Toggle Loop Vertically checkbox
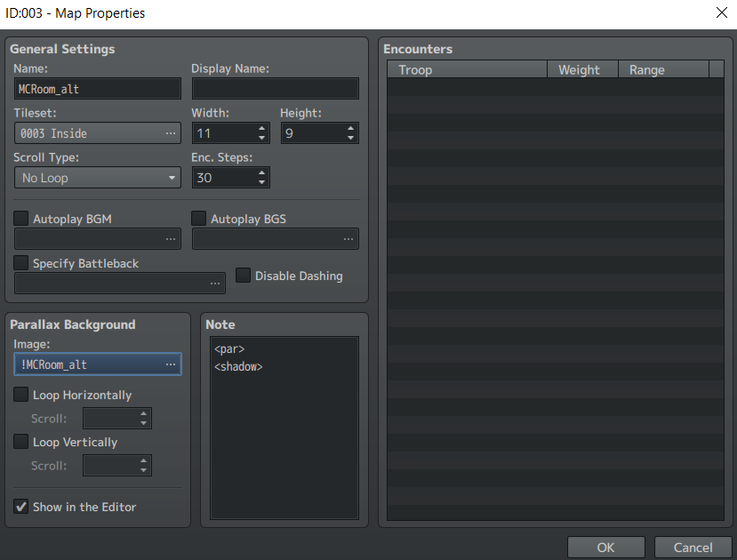737x560 pixels. tap(20, 442)
